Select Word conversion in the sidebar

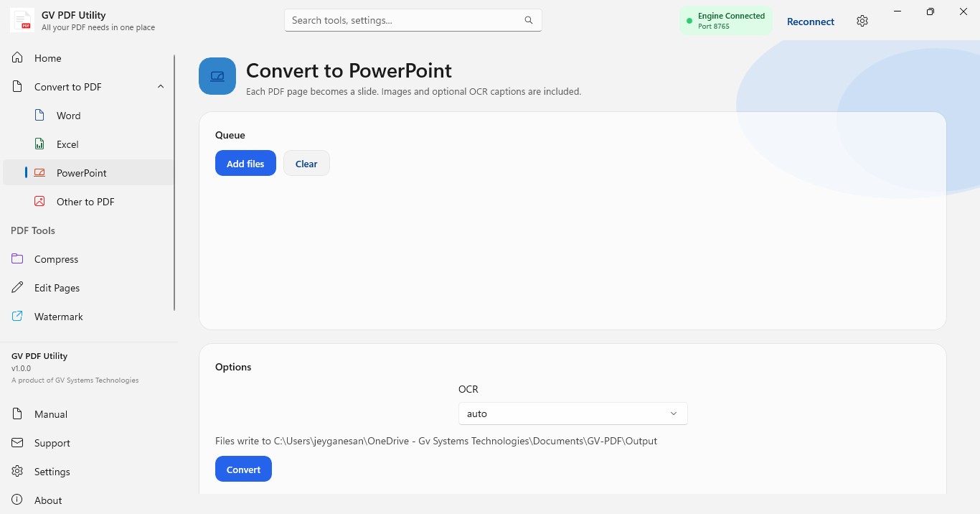pos(88,116)
